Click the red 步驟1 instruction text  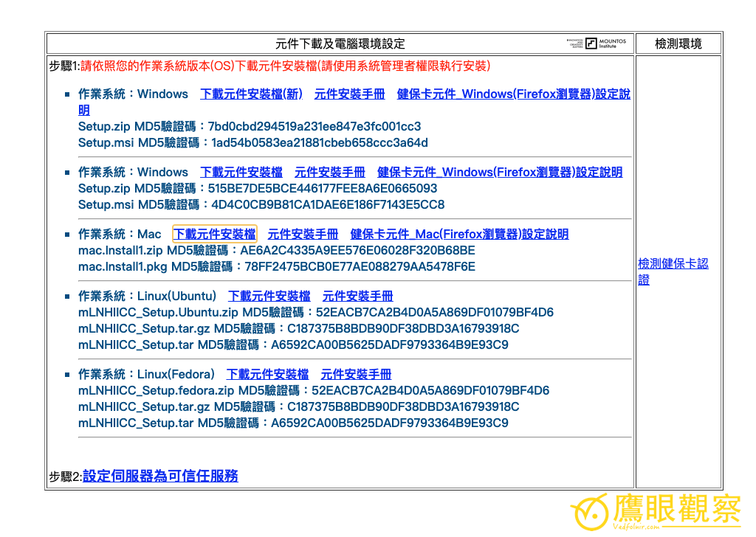click(x=286, y=66)
